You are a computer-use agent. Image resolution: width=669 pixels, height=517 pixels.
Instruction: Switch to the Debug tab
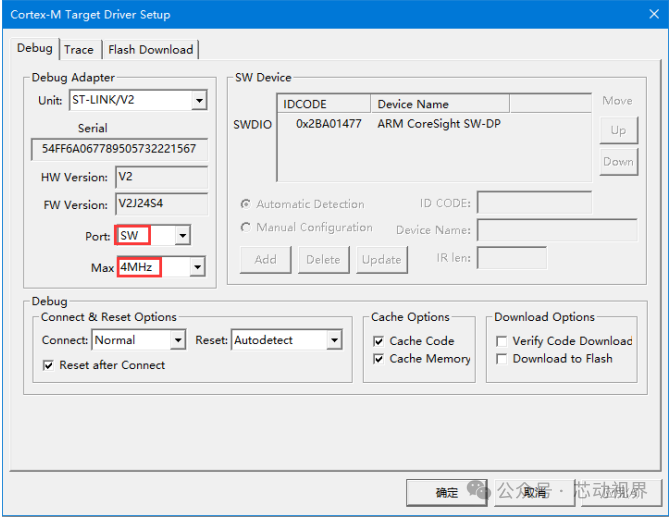click(35, 48)
